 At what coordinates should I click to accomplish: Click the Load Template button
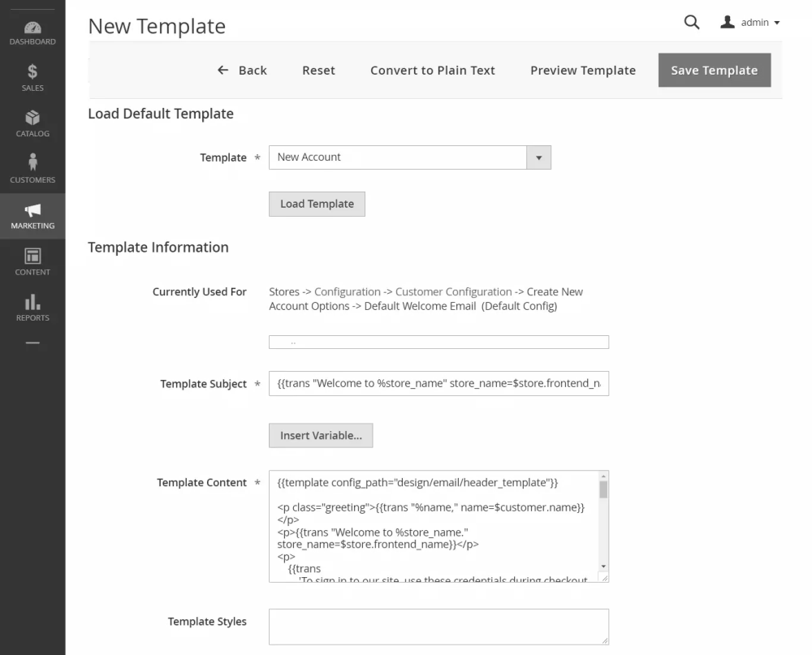coord(317,204)
